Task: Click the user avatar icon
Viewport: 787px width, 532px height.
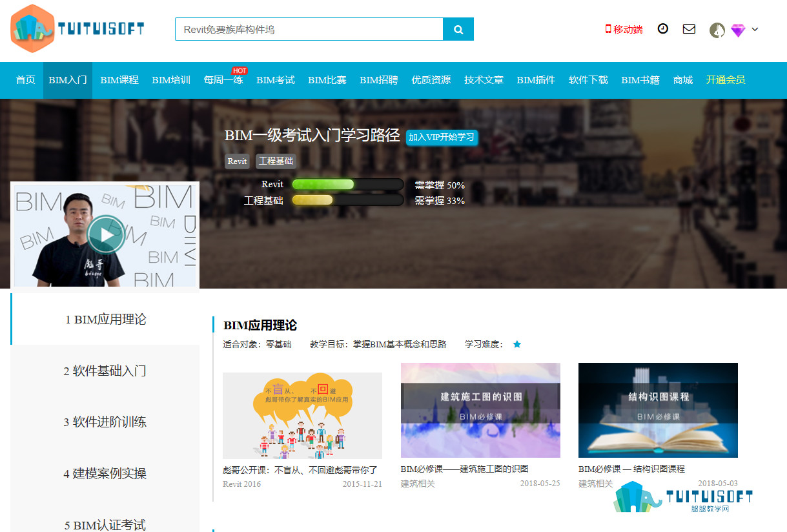Action: pos(717,30)
